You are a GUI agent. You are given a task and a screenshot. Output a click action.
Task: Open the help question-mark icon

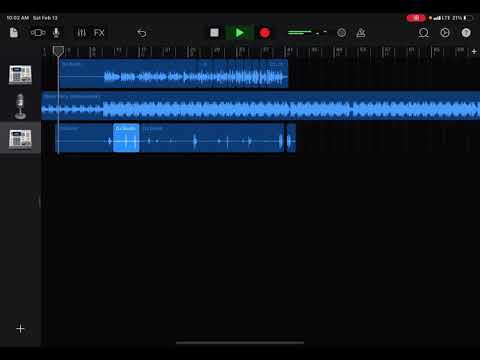click(466, 33)
